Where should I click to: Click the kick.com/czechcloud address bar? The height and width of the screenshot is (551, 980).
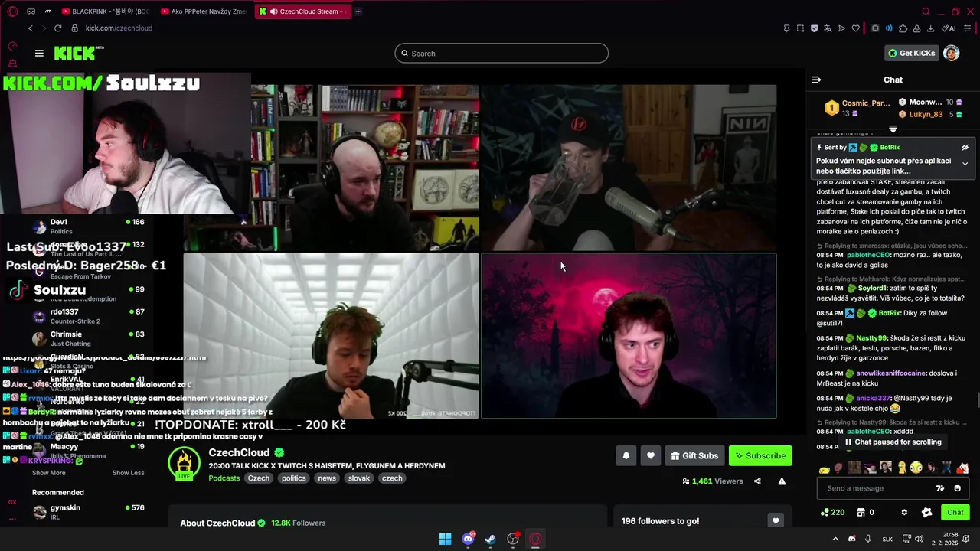[119, 28]
